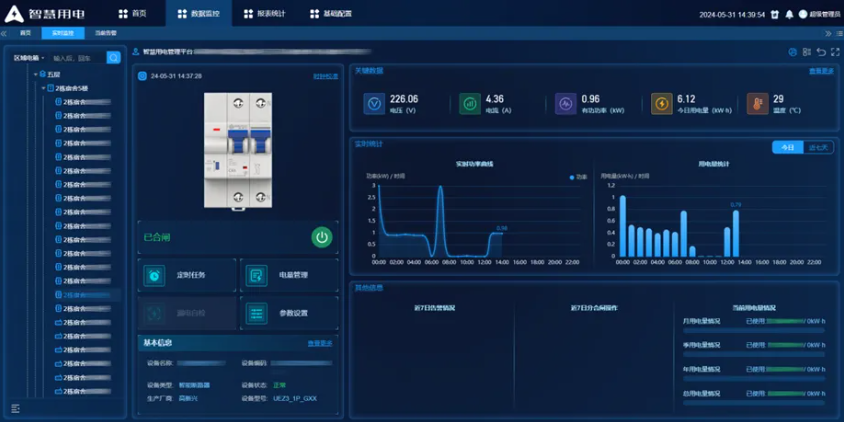Open 定时任务 scheduled tasks

187,275
